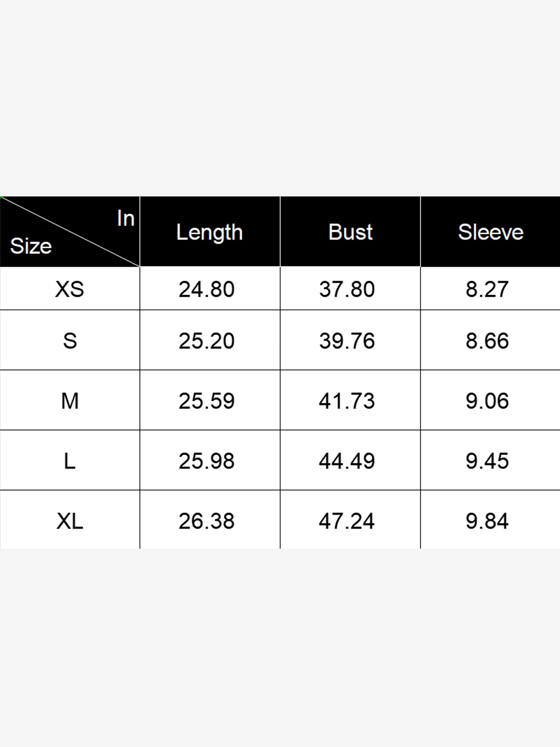Select the M size row label
This screenshot has height=747, width=560.
coord(70,401)
